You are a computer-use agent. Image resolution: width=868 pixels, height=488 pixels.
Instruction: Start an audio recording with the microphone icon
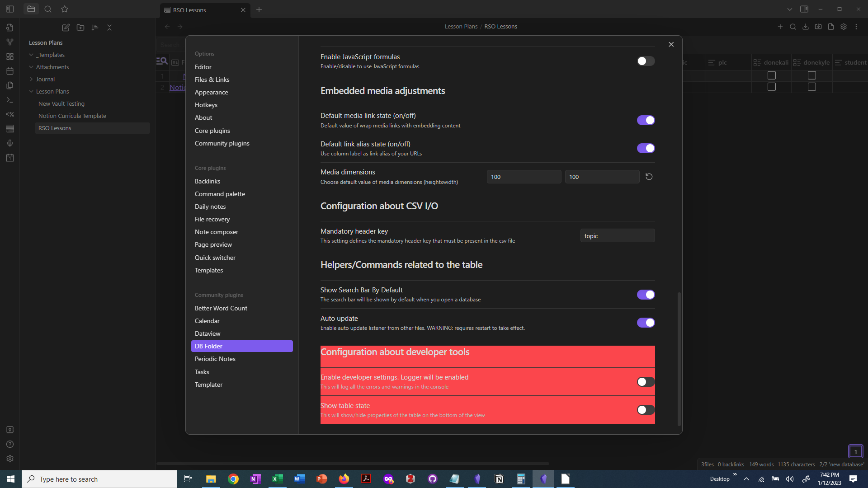click(x=10, y=143)
